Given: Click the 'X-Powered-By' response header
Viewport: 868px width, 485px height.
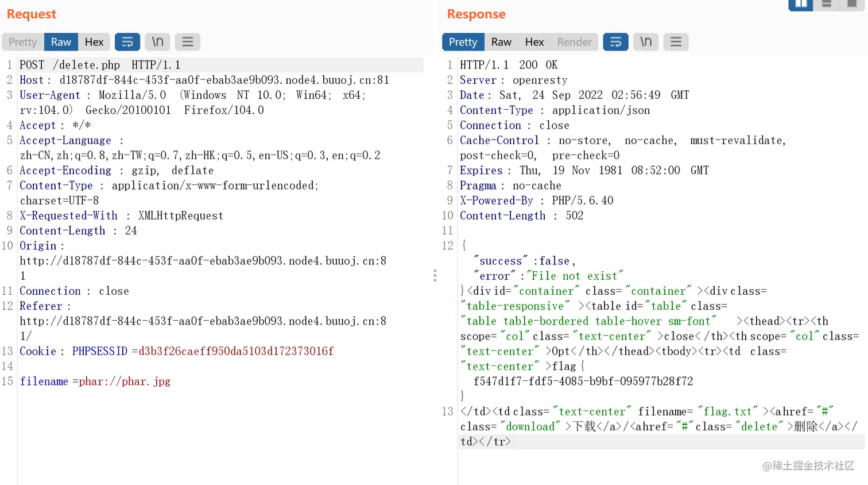Looking at the screenshot, I should tap(497, 201).
